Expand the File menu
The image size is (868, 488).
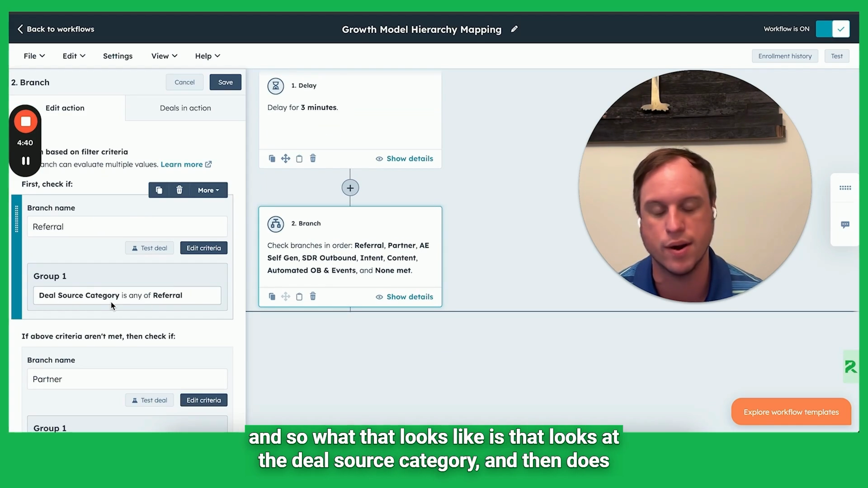click(x=34, y=56)
